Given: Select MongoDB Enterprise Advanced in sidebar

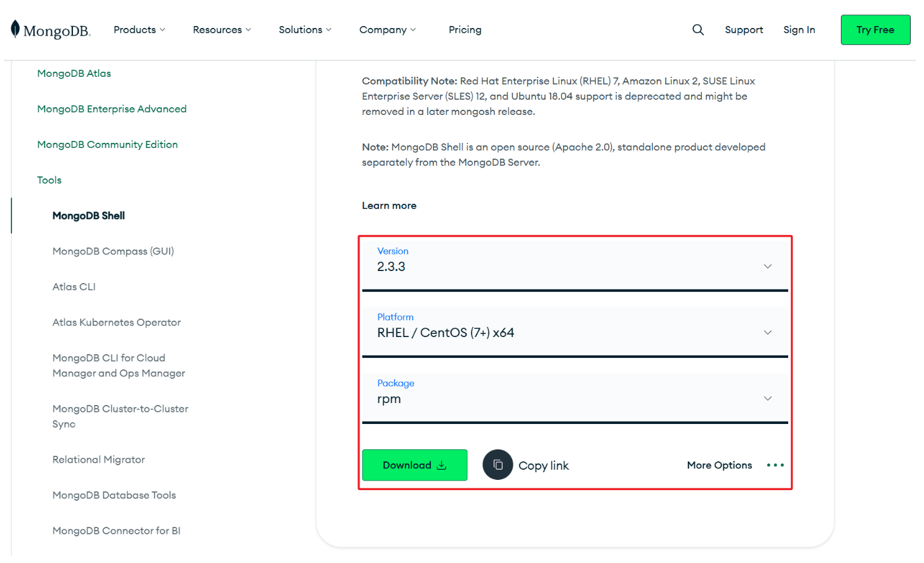Looking at the screenshot, I should (x=112, y=109).
